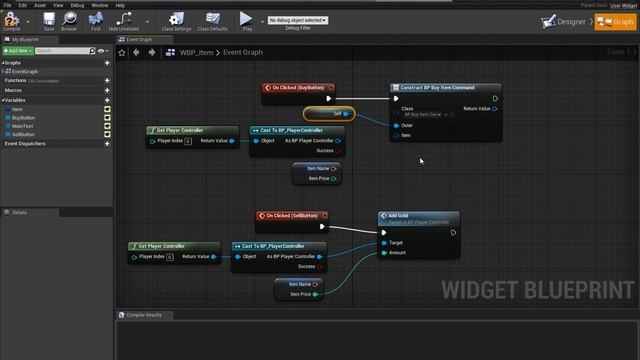Select Construct BP Buy Item Command node
This screenshot has width=640, height=360.
click(x=445, y=88)
